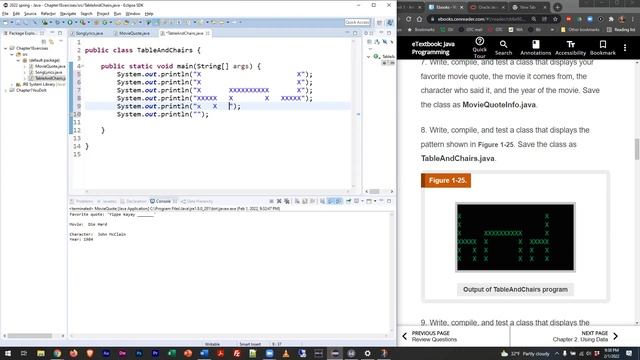Open Other bookmarks folder
The height and width of the screenshot is (360, 640).
[x=580, y=30]
